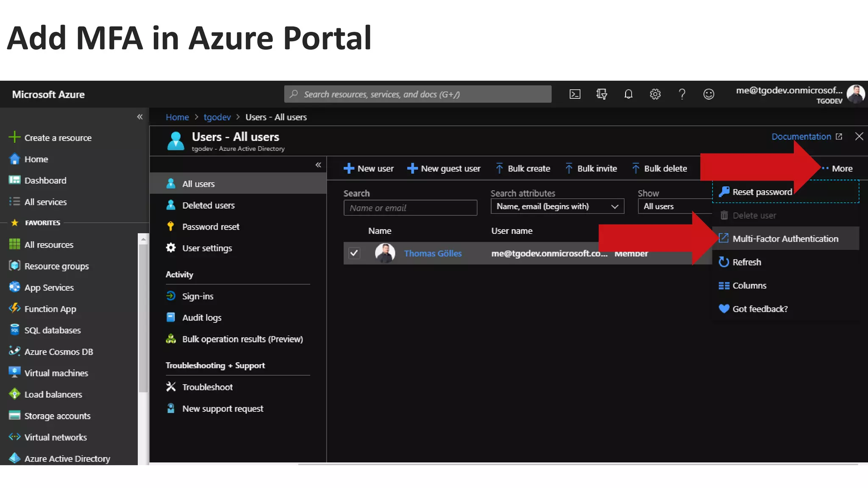Open the help question mark icon
Image resolution: width=868 pixels, height=488 pixels.
click(682, 94)
